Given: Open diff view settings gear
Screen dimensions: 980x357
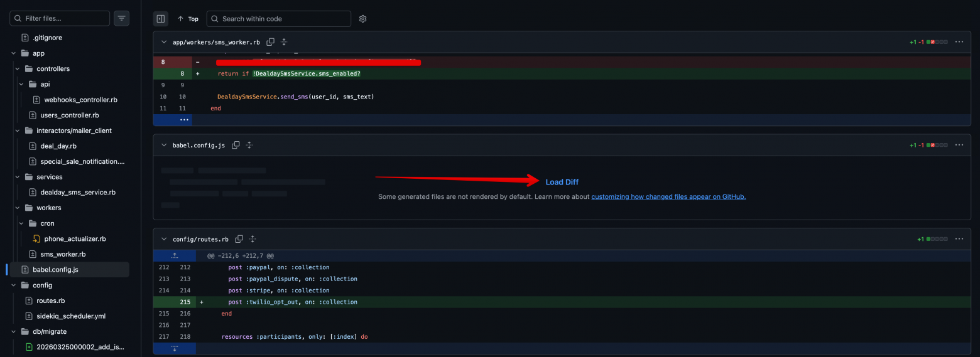Looking at the screenshot, I should [362, 19].
